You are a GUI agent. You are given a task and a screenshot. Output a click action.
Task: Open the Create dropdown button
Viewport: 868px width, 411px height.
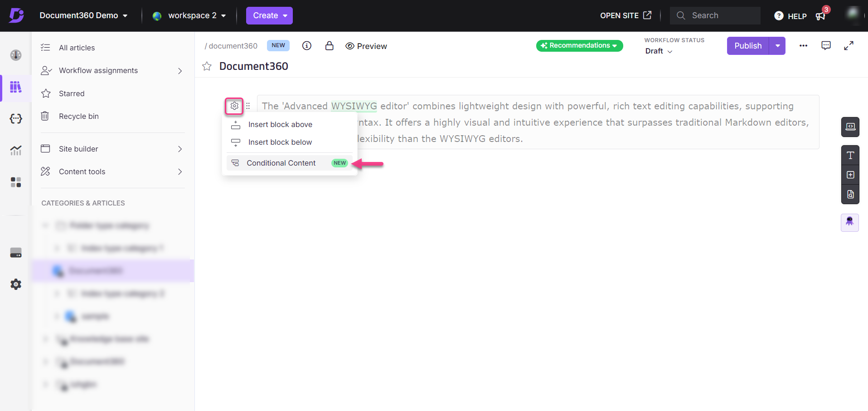pyautogui.click(x=269, y=15)
